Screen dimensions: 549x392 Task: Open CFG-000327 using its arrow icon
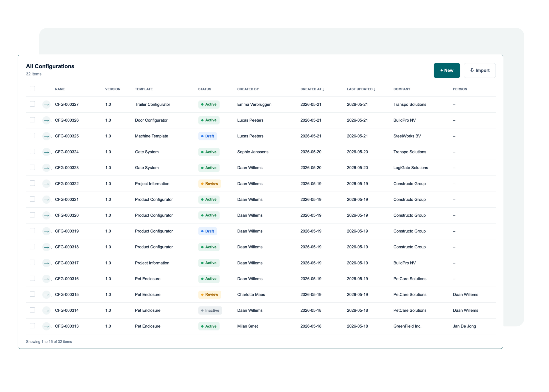[x=46, y=105]
